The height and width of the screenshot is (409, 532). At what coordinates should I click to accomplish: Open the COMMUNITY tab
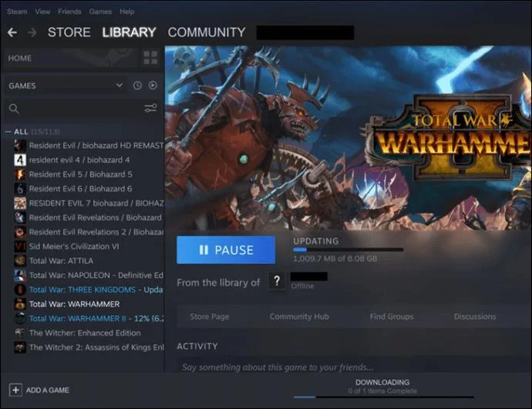(x=207, y=32)
